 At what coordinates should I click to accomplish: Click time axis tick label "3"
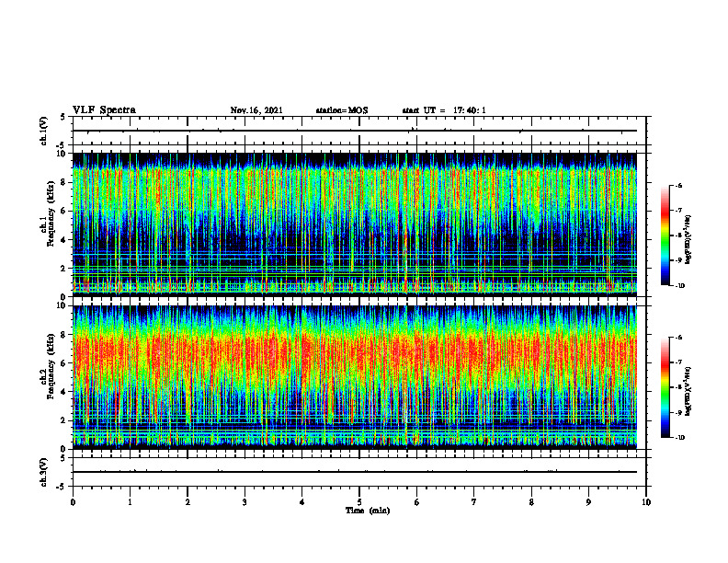pyautogui.click(x=245, y=502)
